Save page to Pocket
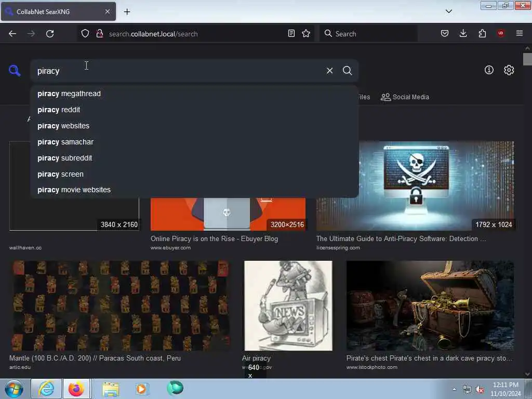Screen dimensions: 532x399 click(445, 34)
